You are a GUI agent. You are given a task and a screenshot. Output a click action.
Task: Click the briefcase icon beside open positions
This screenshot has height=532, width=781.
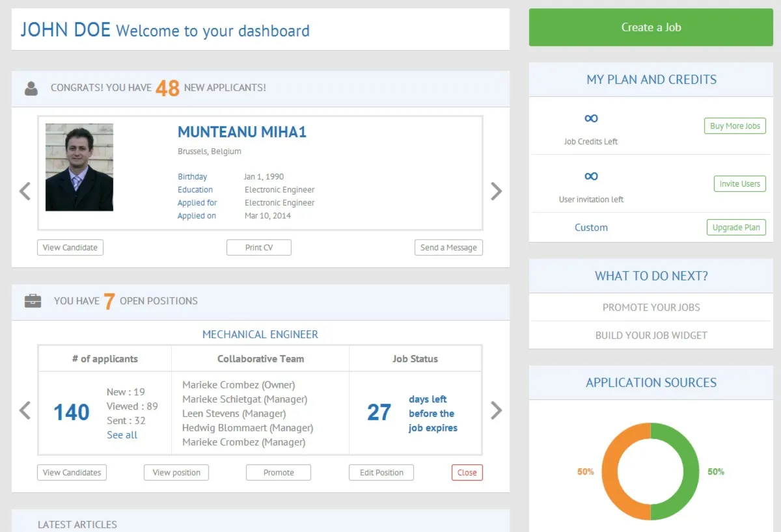pos(33,301)
